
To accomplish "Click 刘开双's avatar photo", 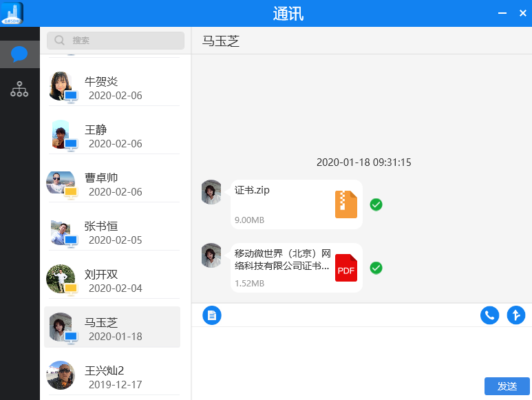I will click(x=61, y=279).
